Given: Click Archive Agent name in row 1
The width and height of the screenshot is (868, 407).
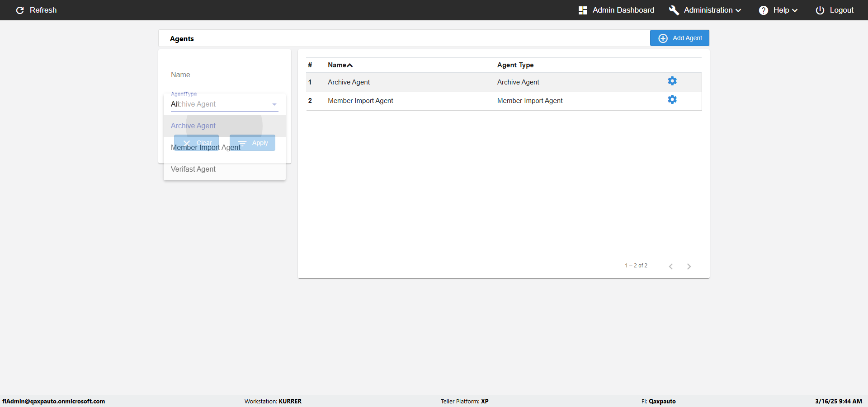Looking at the screenshot, I should (349, 82).
